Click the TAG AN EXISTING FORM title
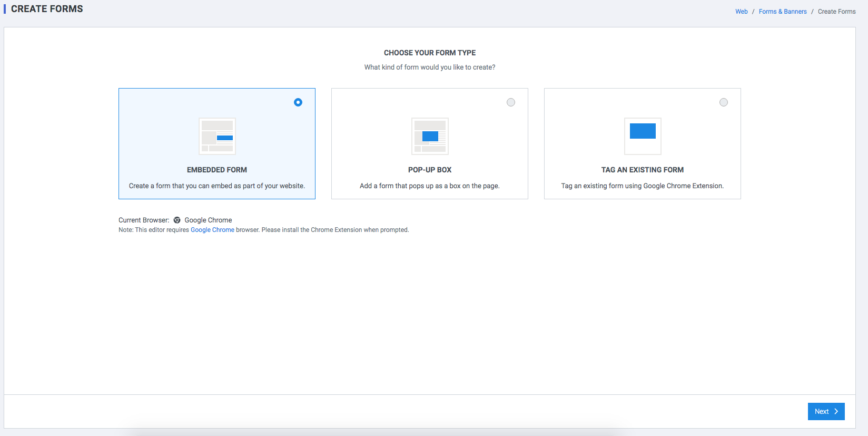Image resolution: width=868 pixels, height=436 pixels. [643, 170]
